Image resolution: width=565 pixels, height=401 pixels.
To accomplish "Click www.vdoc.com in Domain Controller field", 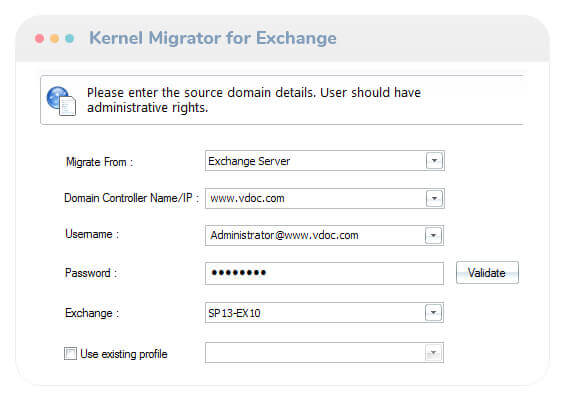I will click(247, 198).
